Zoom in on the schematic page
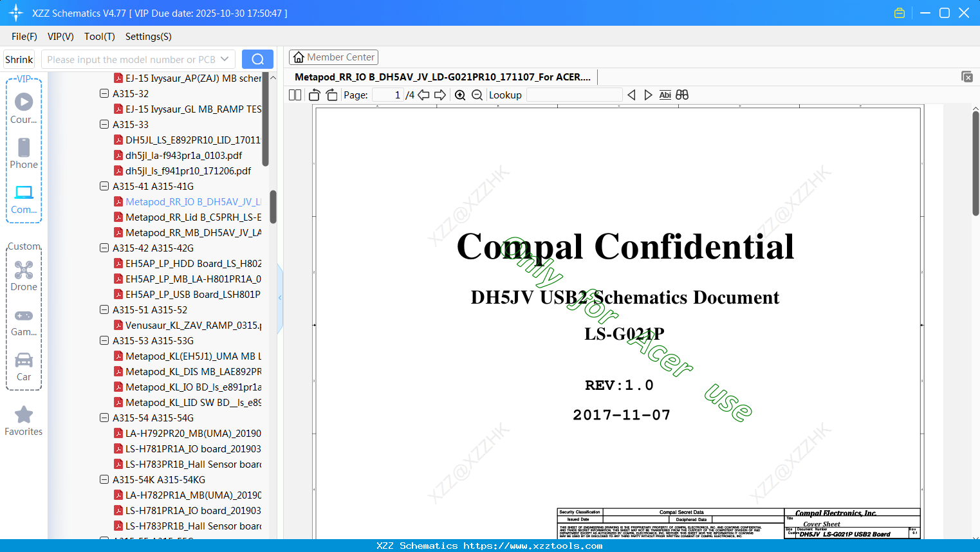The image size is (980, 552). (460, 95)
